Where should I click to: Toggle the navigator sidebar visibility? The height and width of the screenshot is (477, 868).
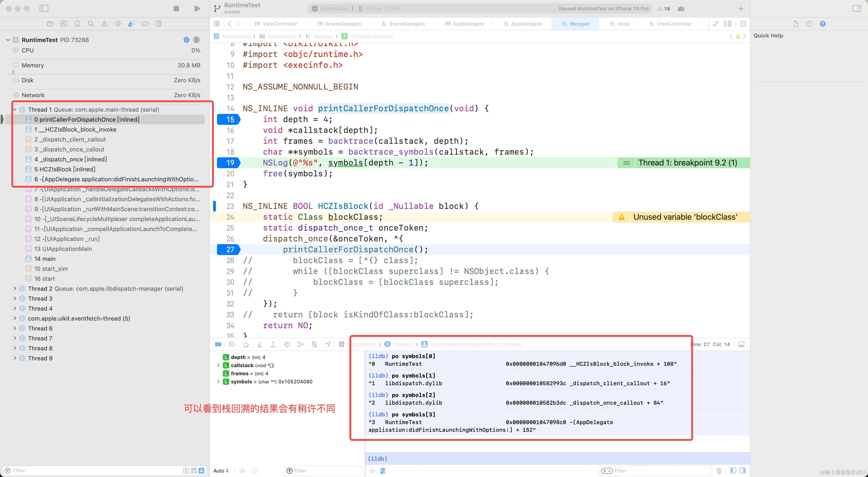pos(44,8)
